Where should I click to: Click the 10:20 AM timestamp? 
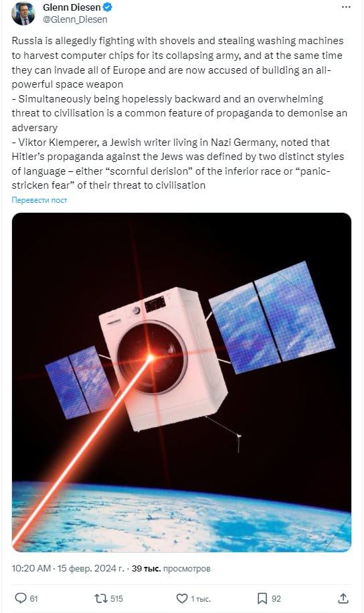tap(31, 568)
